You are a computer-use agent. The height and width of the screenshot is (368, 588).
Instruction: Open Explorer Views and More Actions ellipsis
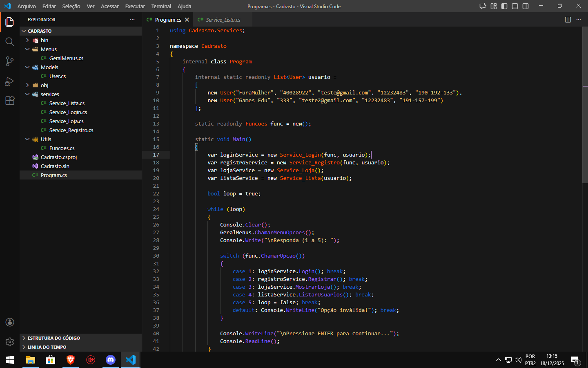point(132,20)
